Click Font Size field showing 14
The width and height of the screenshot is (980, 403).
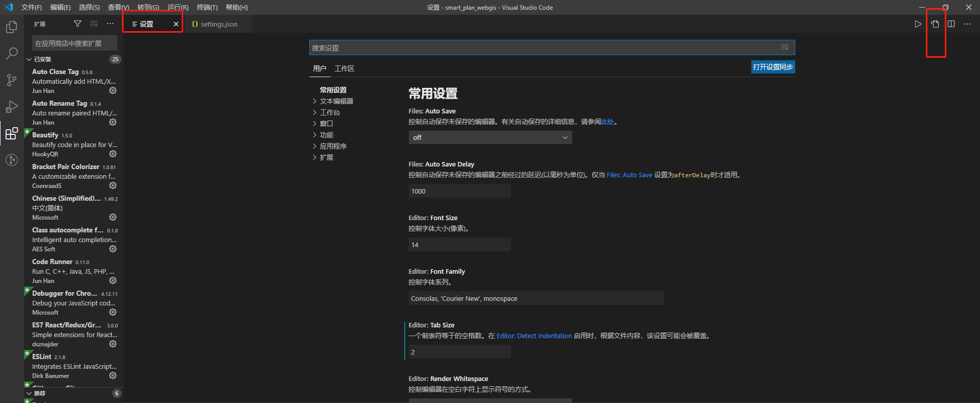tap(459, 245)
